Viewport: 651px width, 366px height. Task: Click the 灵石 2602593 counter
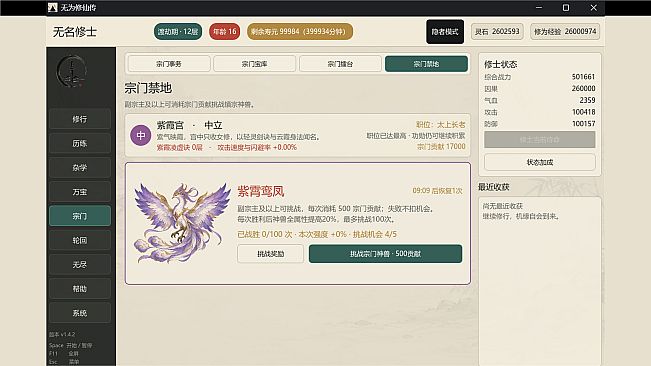point(497,32)
